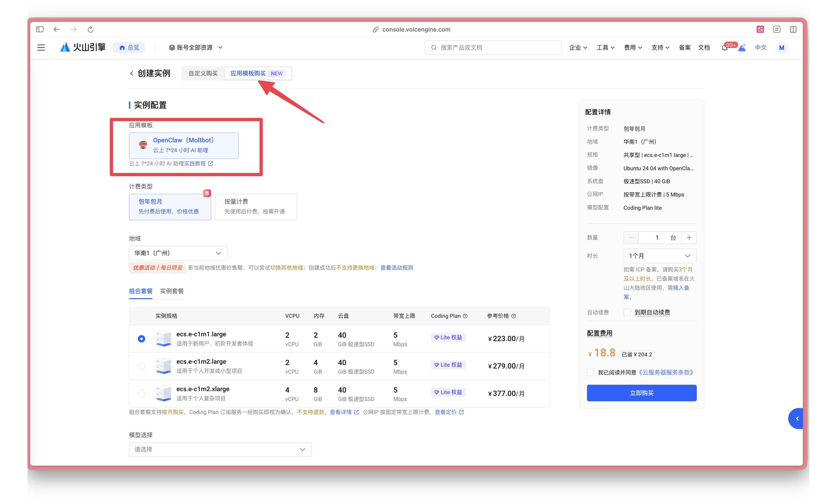833x504 pixels.
Task: Choose 包年包月 billing type
Action: click(x=170, y=207)
